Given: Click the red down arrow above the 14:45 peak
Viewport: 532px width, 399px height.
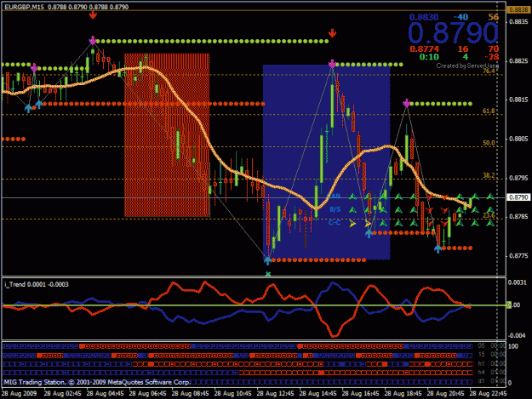Looking at the screenshot, I should [x=332, y=33].
